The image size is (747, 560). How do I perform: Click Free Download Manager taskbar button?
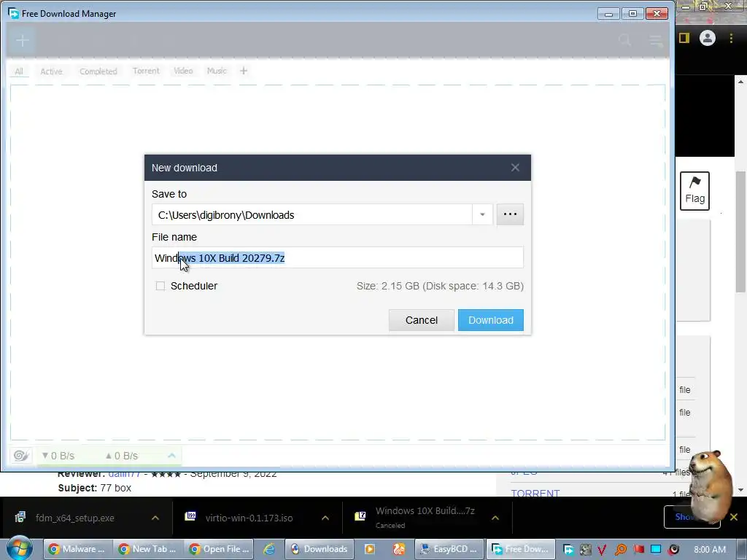pyautogui.click(x=520, y=549)
